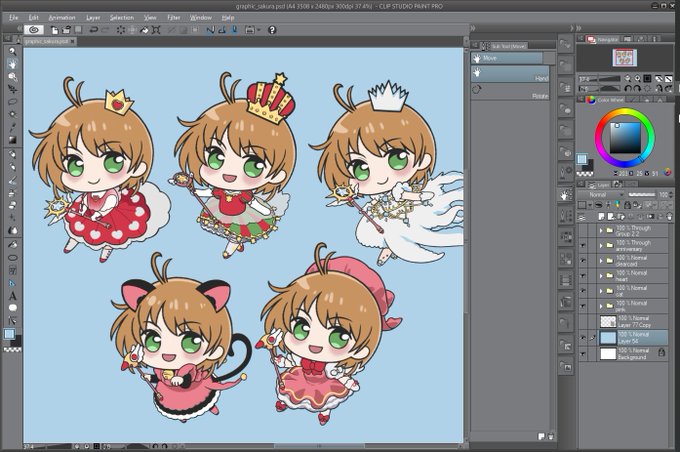
Task: Select the Rotate sub tool
Action: pos(510,92)
